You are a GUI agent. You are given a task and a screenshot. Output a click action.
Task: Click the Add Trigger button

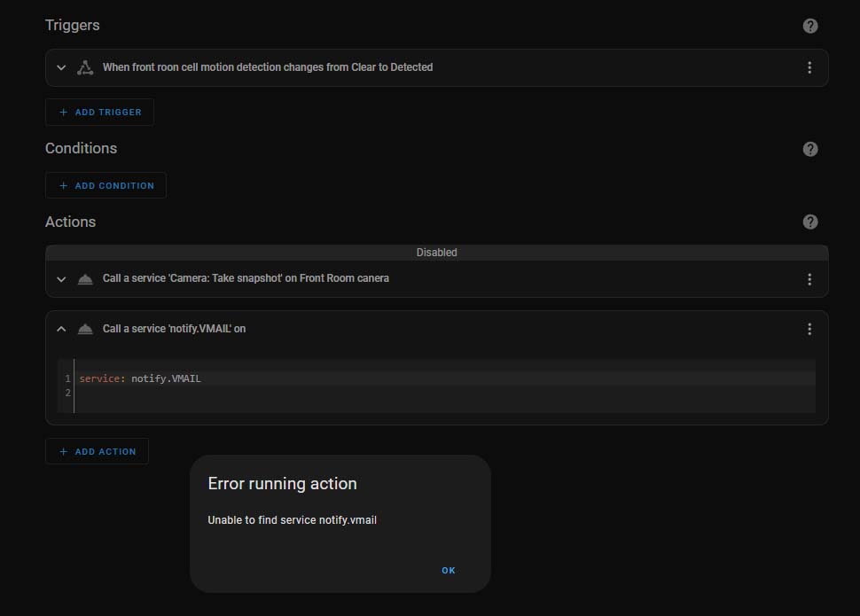point(100,112)
